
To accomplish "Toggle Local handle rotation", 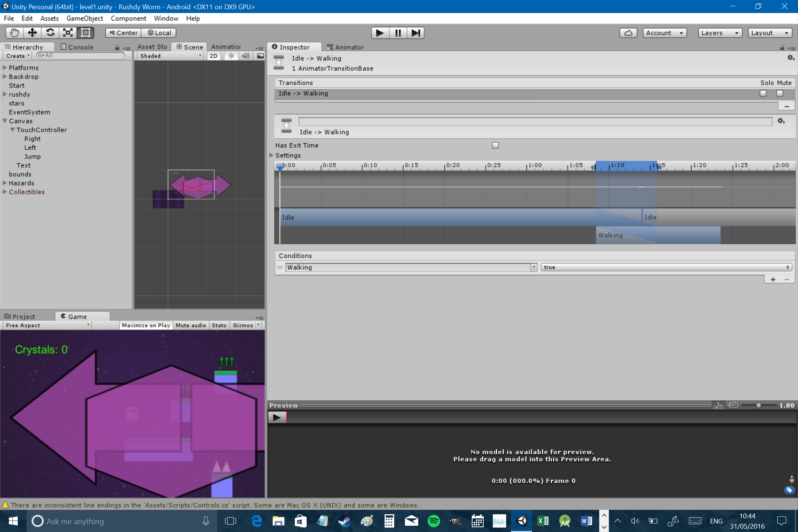I will pos(159,33).
